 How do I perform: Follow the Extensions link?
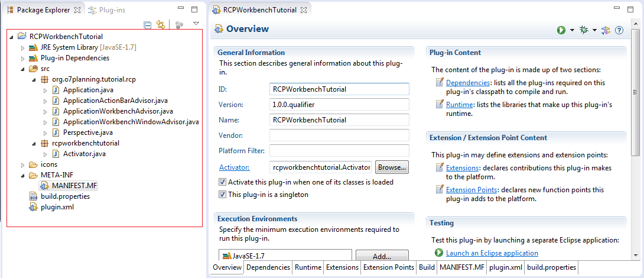point(462,168)
